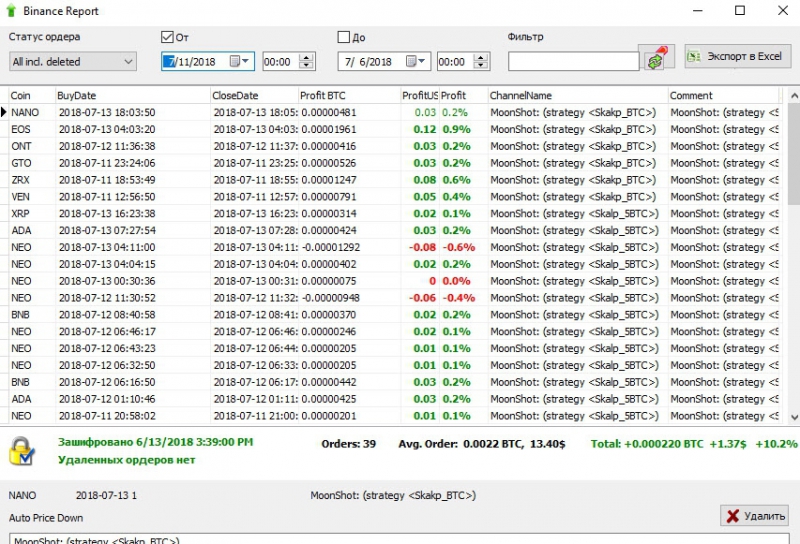
Task: Open the From date calendar picker
Action: tap(240, 61)
